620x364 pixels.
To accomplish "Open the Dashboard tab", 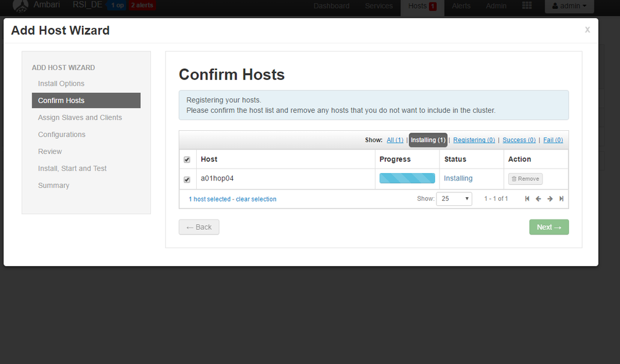I will [331, 6].
